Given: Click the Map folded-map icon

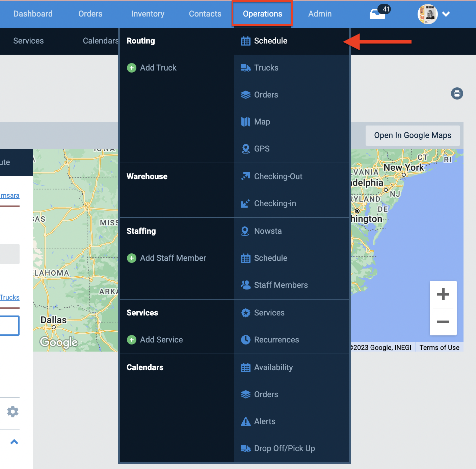Looking at the screenshot, I should click(x=246, y=122).
